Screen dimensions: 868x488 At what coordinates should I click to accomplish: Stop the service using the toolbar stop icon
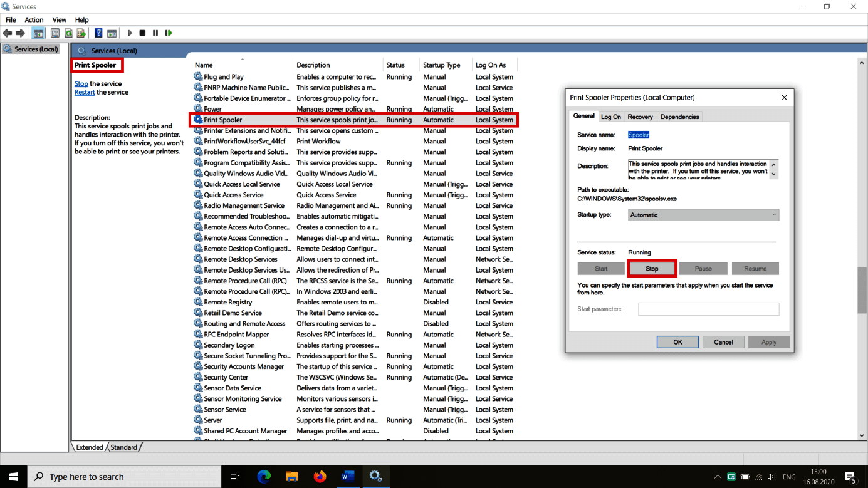(x=142, y=33)
